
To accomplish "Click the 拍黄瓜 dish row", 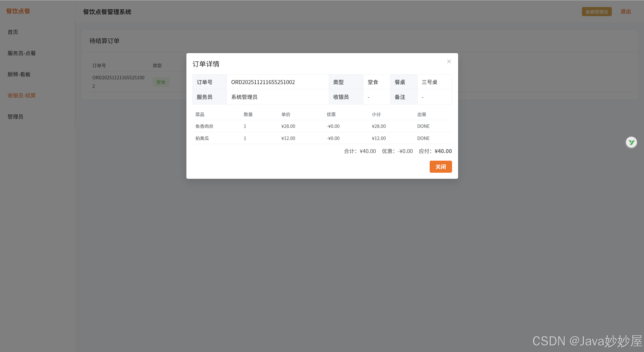I will click(x=202, y=138).
